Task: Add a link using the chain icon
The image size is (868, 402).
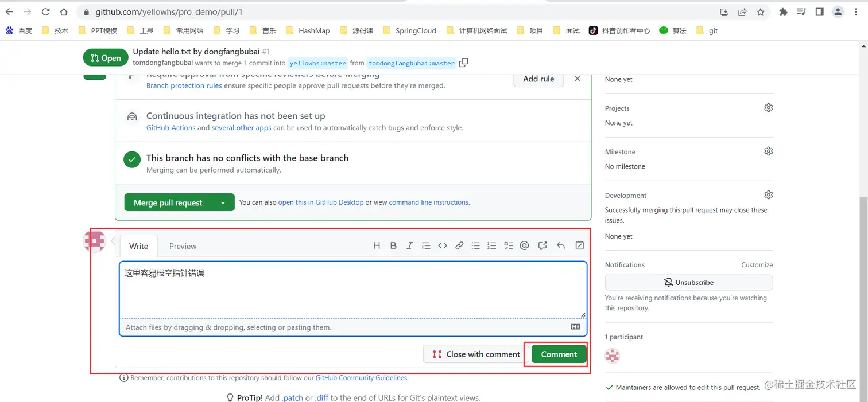Action: pos(459,245)
